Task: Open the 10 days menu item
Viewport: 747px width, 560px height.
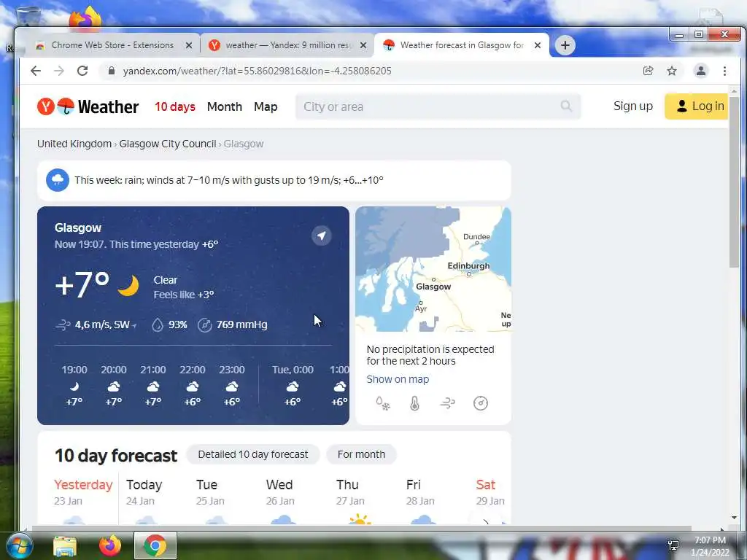Action: (x=175, y=106)
